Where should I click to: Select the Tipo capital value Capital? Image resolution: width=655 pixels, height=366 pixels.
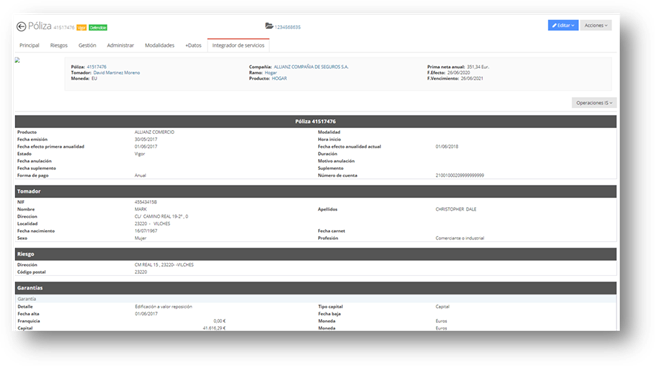(442, 307)
